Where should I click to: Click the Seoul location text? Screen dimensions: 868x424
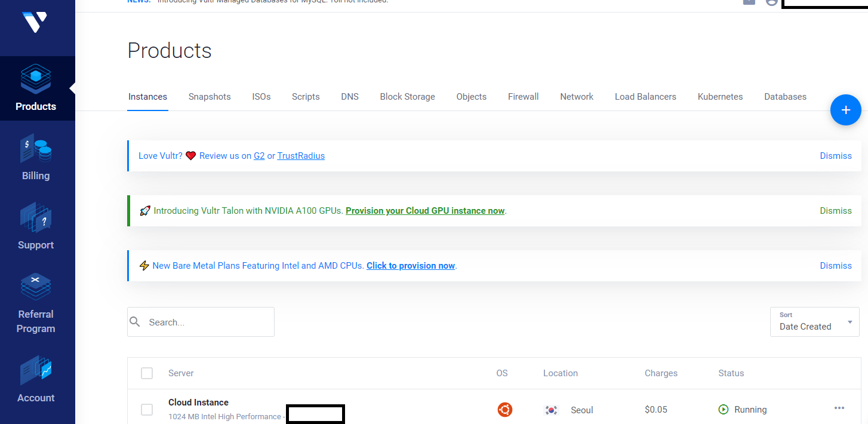tap(582, 410)
